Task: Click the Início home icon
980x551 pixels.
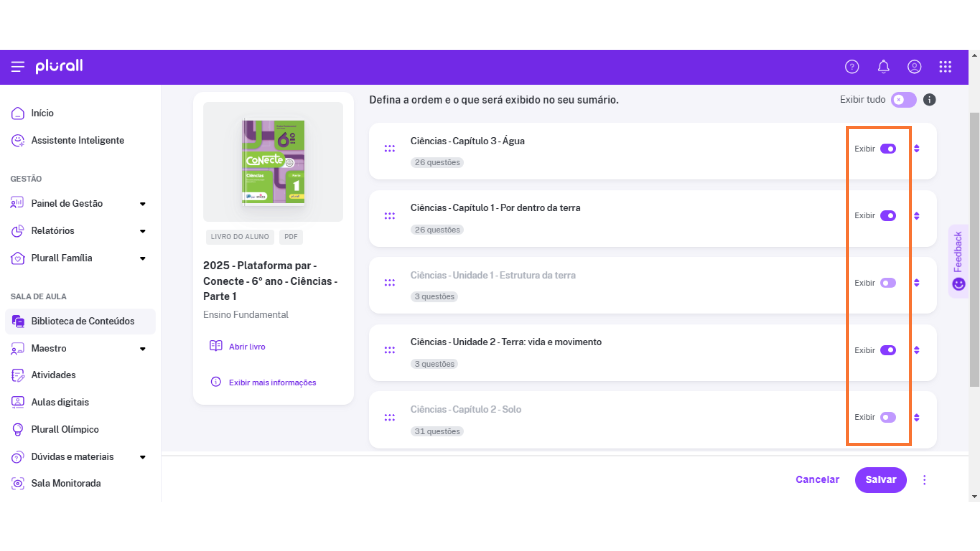Action: point(17,113)
